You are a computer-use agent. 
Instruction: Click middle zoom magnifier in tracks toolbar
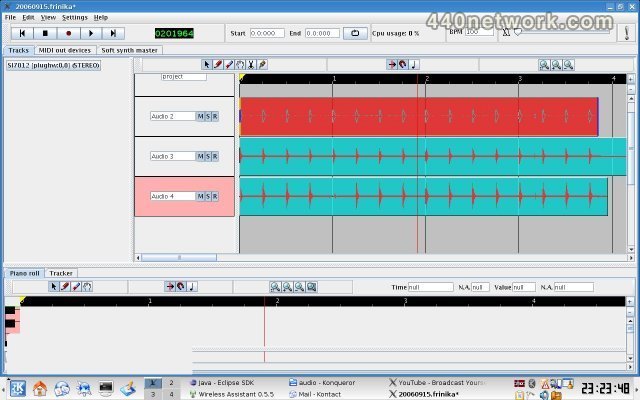pyautogui.click(x=556, y=65)
